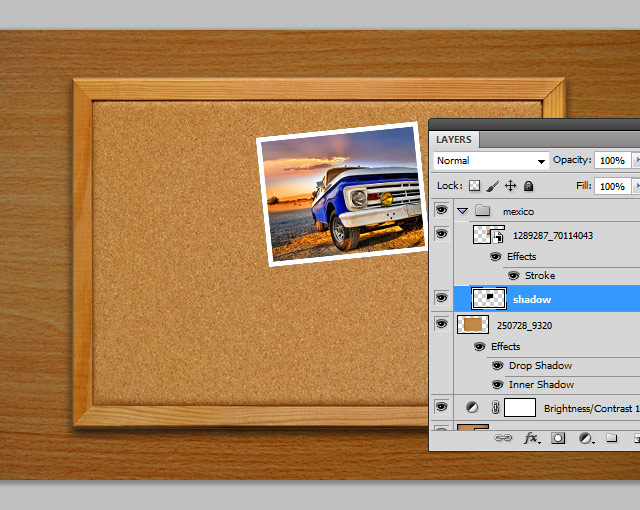Hide the mexico group

tap(441, 210)
